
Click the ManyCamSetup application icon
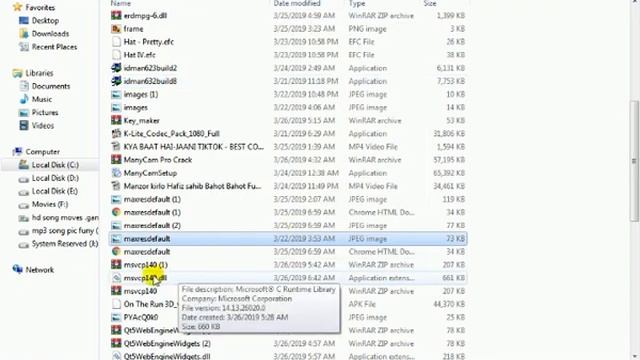116,173
